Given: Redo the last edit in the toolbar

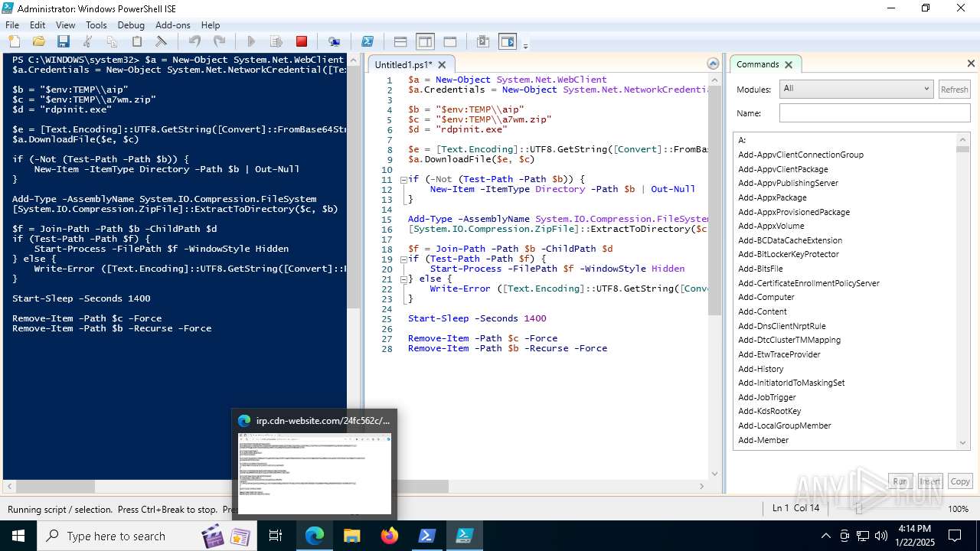Looking at the screenshot, I should pos(219,41).
